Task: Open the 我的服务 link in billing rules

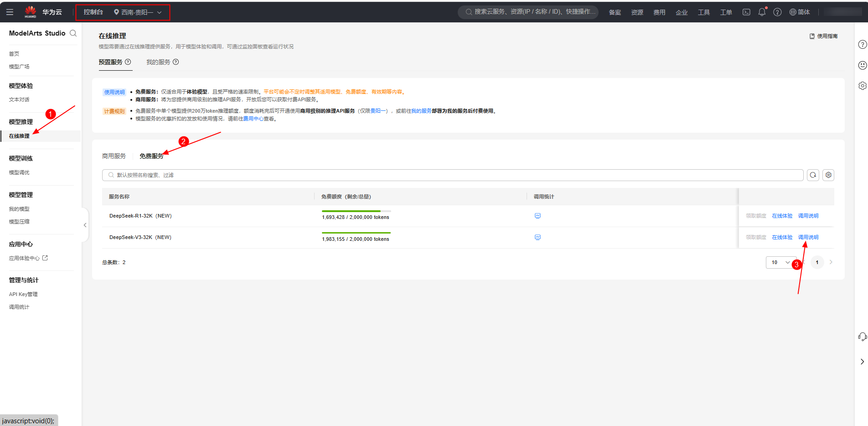Action: [x=421, y=111]
